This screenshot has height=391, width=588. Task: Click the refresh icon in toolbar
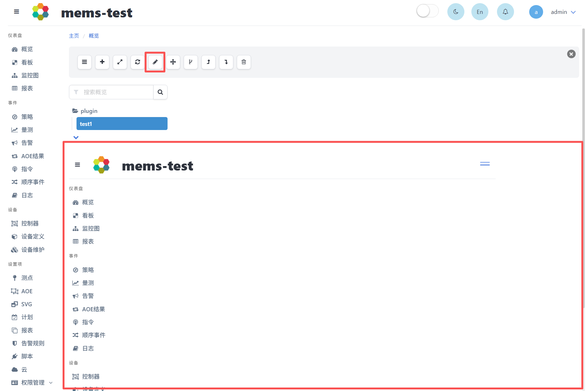(138, 62)
